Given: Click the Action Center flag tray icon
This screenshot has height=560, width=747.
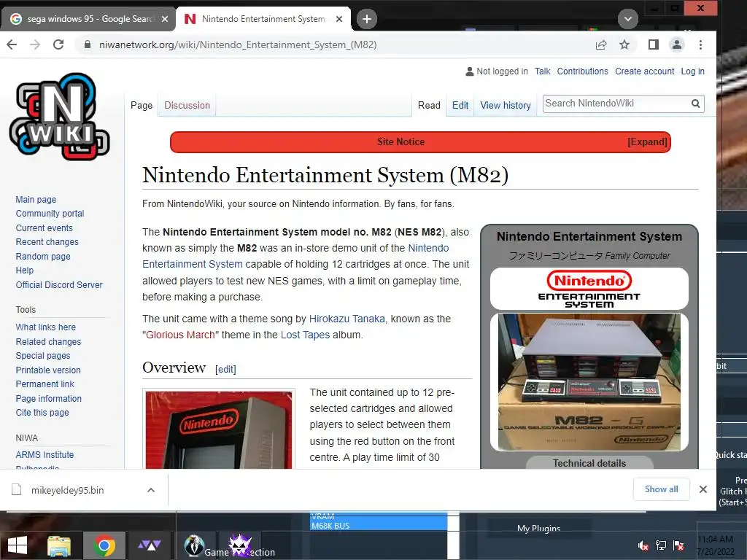Looking at the screenshot, I should click(x=678, y=545).
